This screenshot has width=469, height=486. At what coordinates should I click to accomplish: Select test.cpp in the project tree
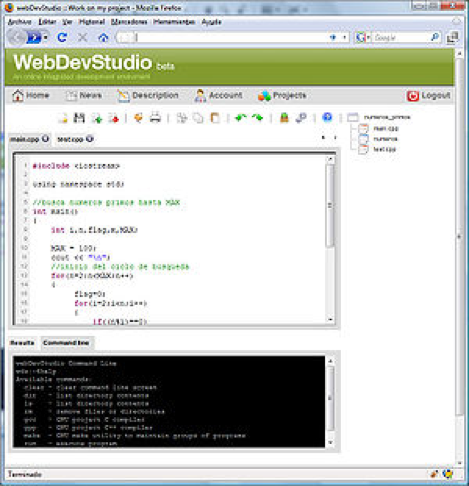(384, 149)
